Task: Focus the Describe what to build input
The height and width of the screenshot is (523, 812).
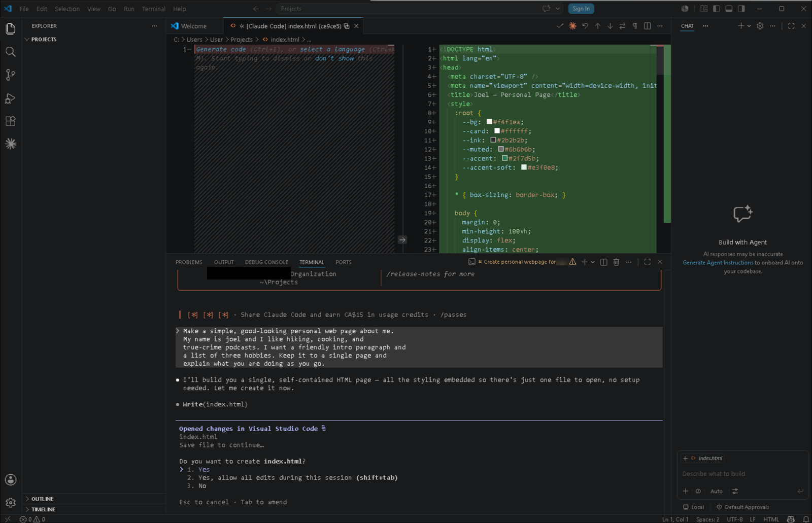Action: pyautogui.click(x=742, y=474)
